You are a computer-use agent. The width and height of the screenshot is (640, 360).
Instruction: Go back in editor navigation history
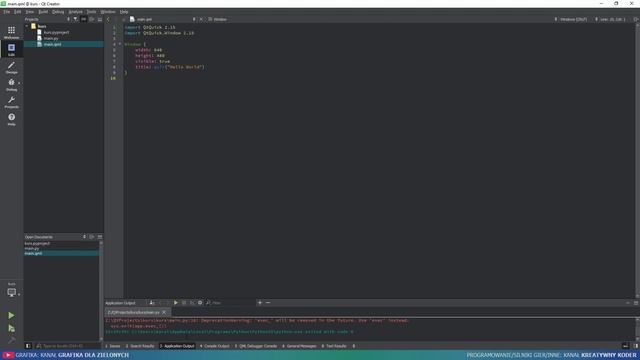point(108,19)
